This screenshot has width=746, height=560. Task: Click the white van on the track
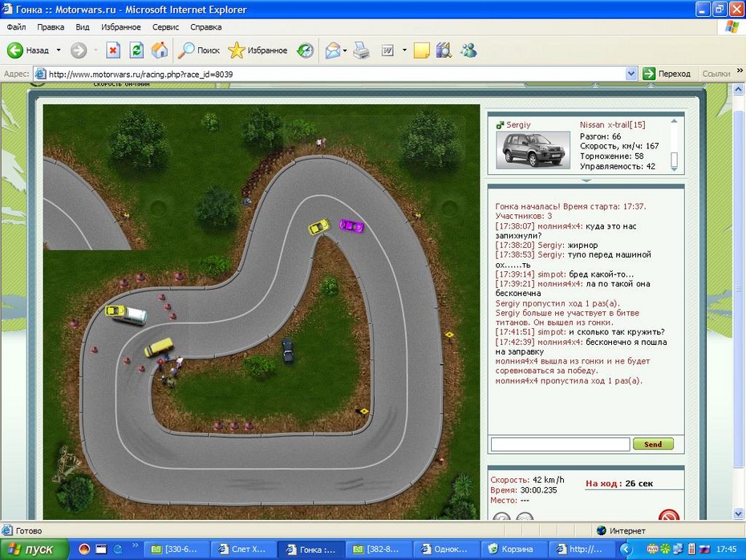point(132,316)
